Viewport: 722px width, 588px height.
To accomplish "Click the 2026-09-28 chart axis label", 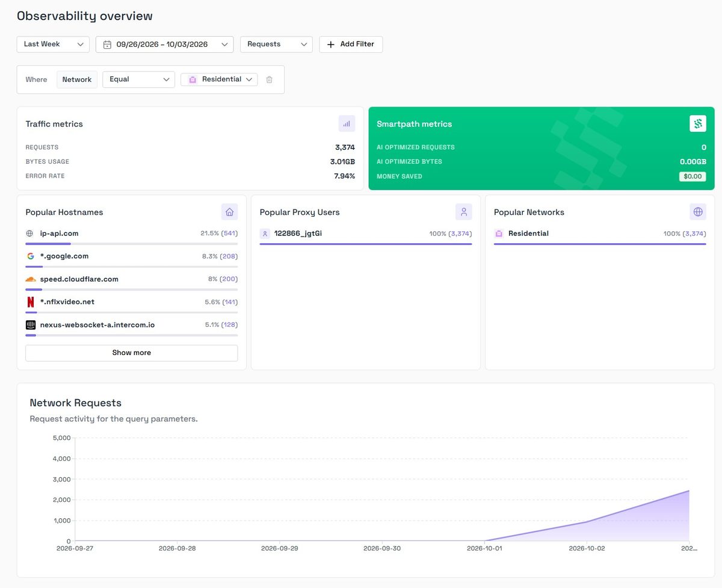I will click(177, 548).
